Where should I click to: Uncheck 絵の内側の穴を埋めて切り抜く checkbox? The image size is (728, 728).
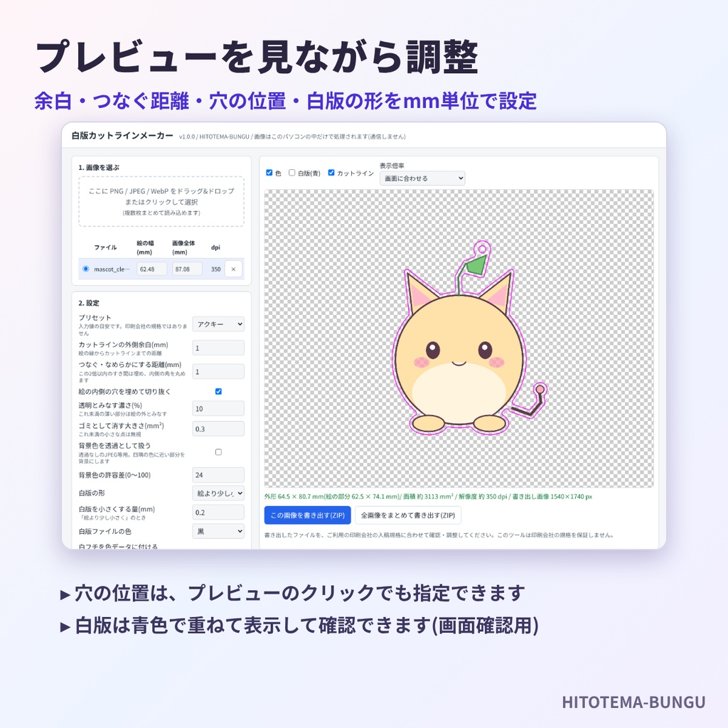point(218,392)
